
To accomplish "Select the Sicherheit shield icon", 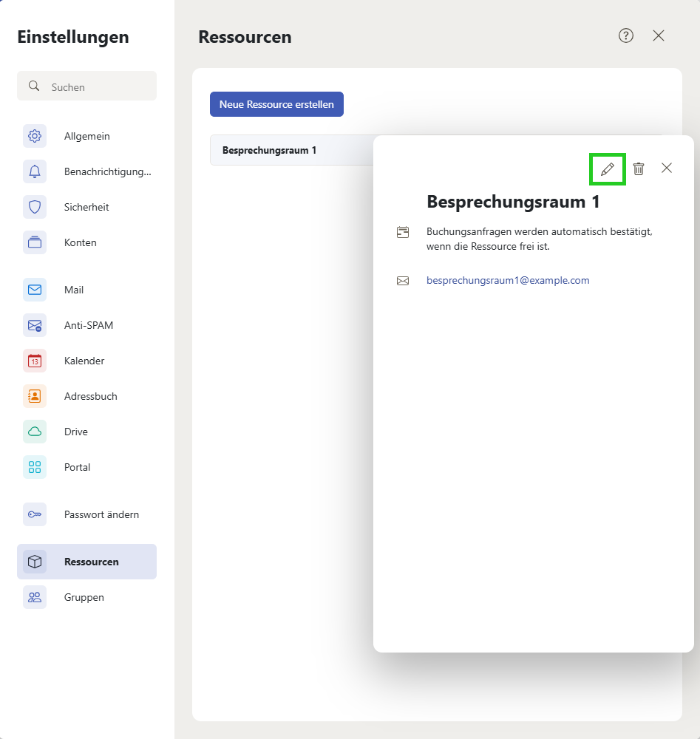I will point(35,207).
